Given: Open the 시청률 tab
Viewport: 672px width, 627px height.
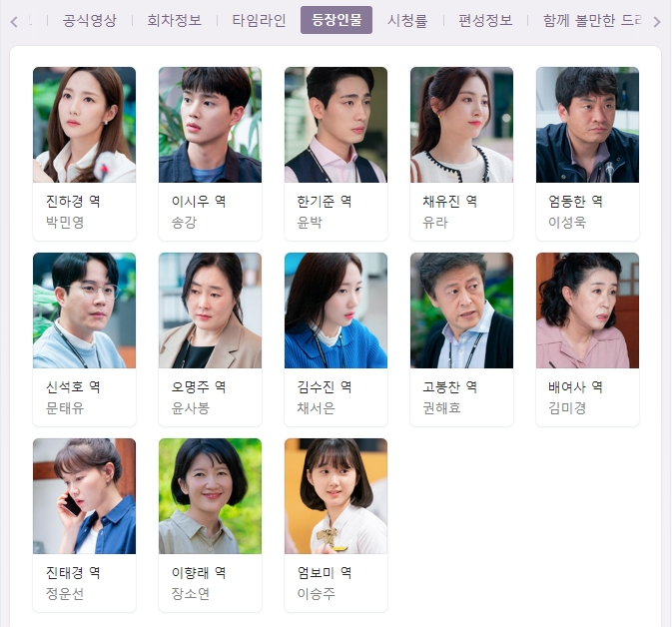Looking at the screenshot, I should click(407, 20).
